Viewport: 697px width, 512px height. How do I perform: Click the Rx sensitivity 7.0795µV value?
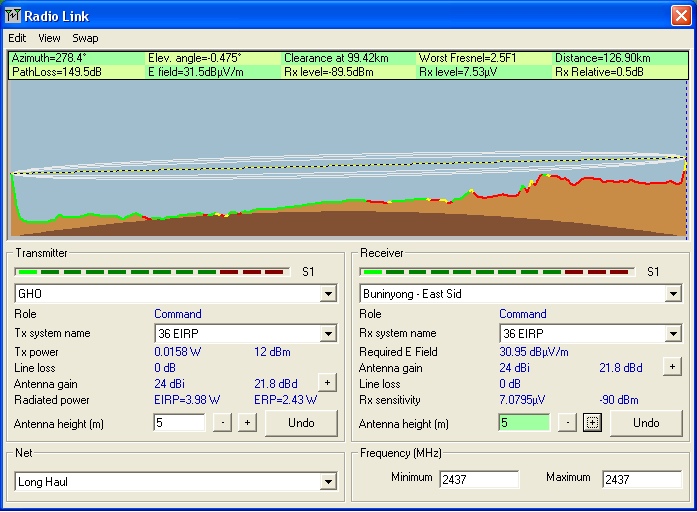click(522, 400)
